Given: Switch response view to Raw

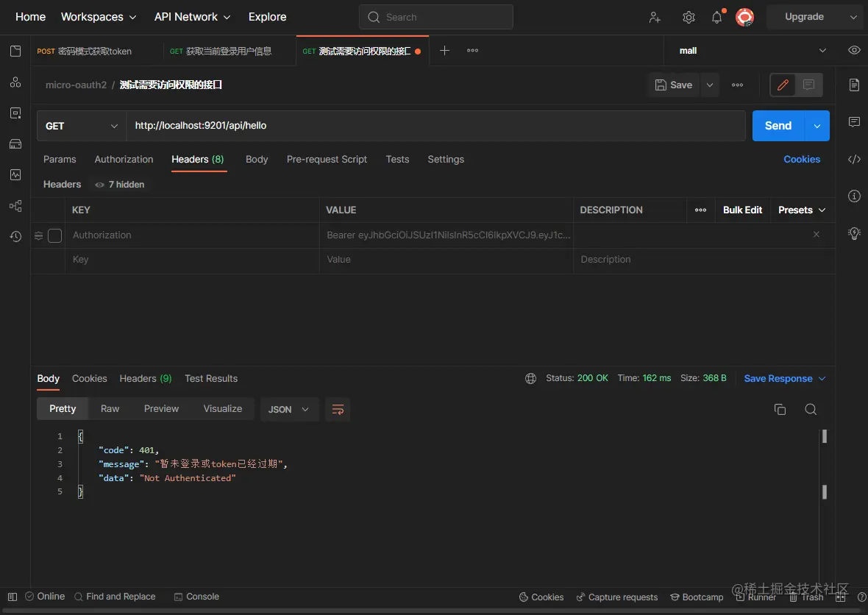Looking at the screenshot, I should (x=110, y=409).
